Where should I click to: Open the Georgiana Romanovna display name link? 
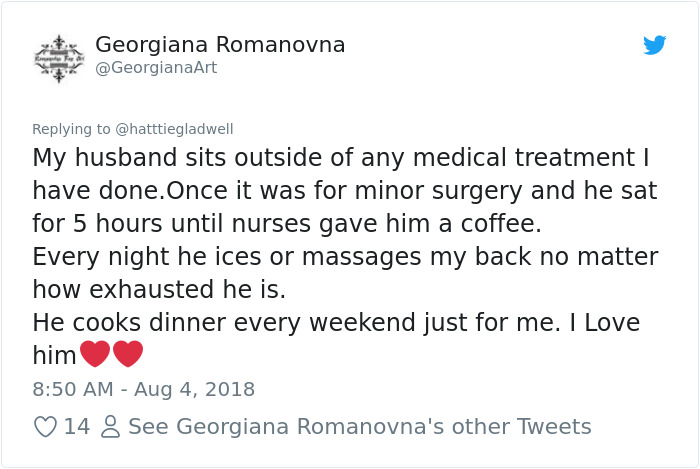(x=220, y=44)
